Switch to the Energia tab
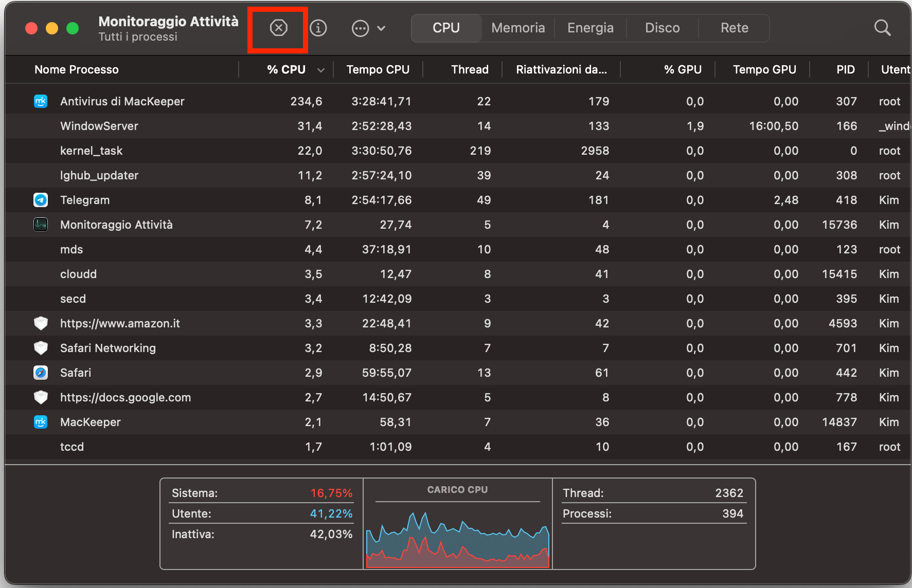The width and height of the screenshot is (912, 588). pos(591,28)
